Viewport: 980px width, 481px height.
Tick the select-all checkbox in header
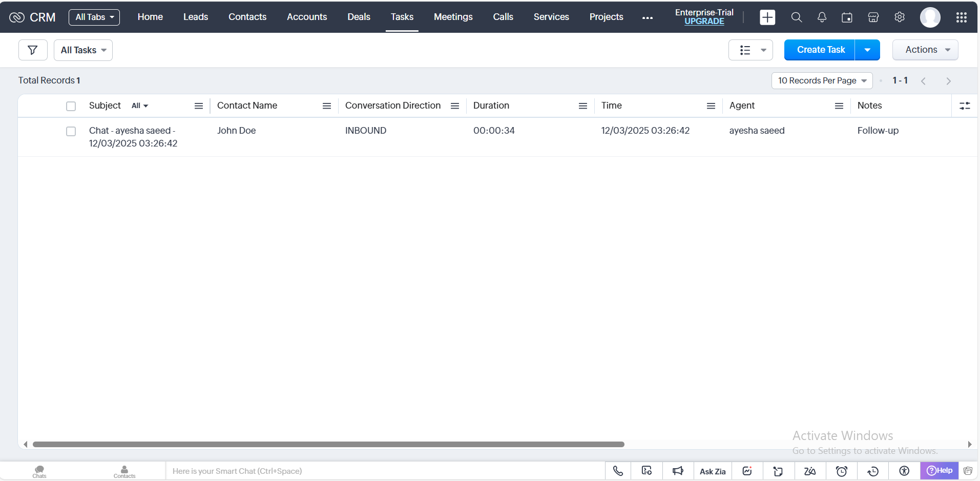click(x=71, y=106)
